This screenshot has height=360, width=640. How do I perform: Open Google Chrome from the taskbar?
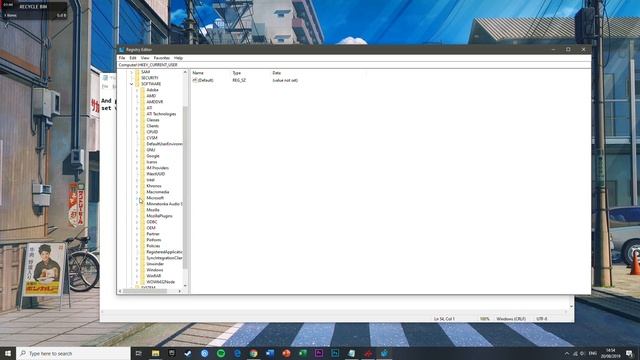point(253,353)
